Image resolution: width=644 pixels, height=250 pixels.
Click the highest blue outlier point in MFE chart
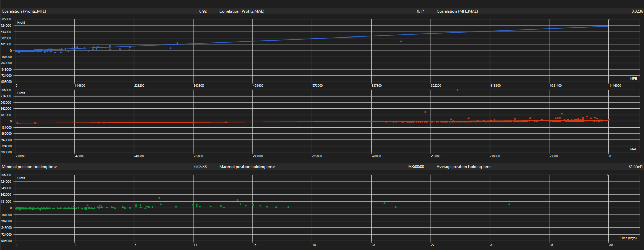pyautogui.click(x=609, y=20)
